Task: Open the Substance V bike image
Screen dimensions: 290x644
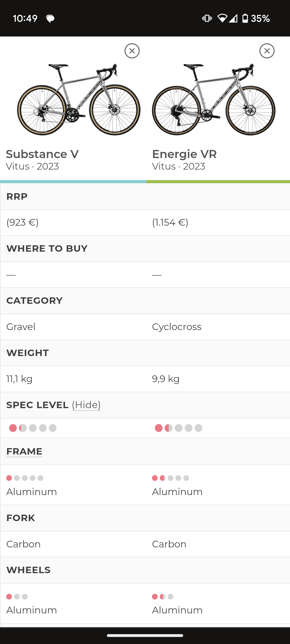Action: pyautogui.click(x=78, y=99)
